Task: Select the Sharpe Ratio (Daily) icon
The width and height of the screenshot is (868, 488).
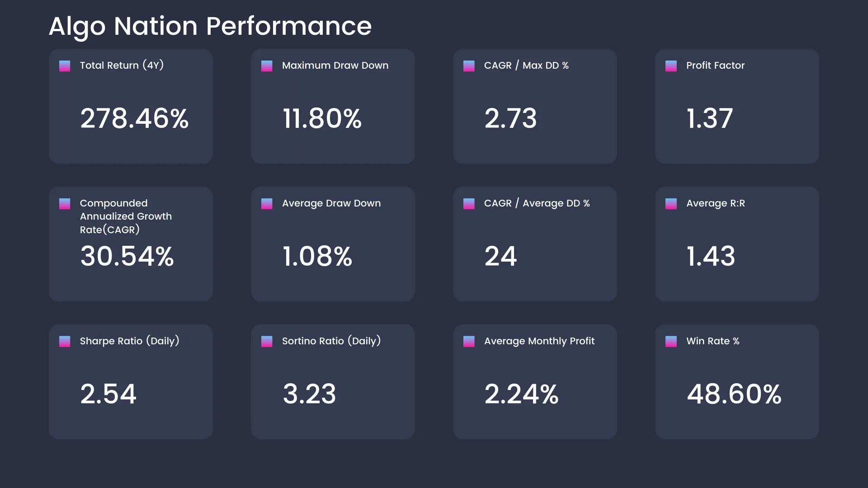Action: point(65,342)
